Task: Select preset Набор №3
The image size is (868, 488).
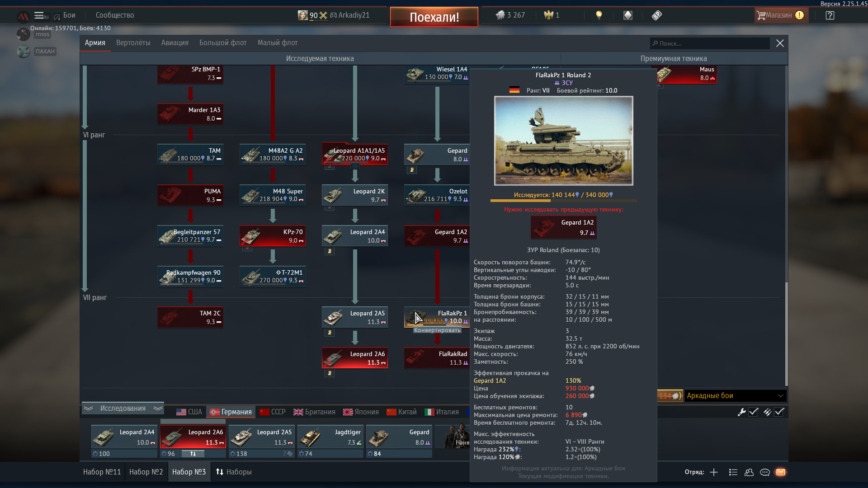Action: 189,472
